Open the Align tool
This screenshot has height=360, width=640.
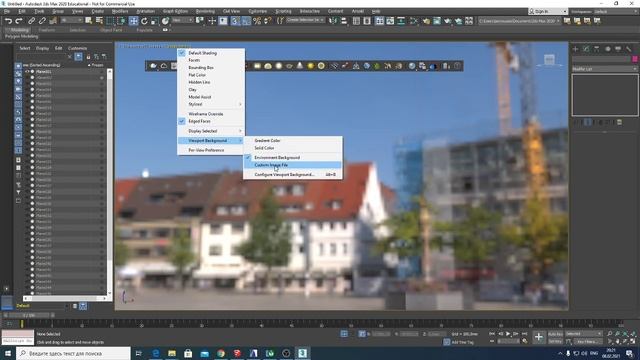coord(344,21)
